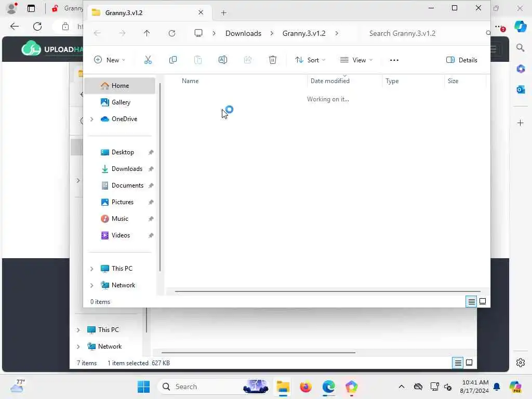Toggle the Details pane
This screenshot has width=532, height=399.
[461, 60]
